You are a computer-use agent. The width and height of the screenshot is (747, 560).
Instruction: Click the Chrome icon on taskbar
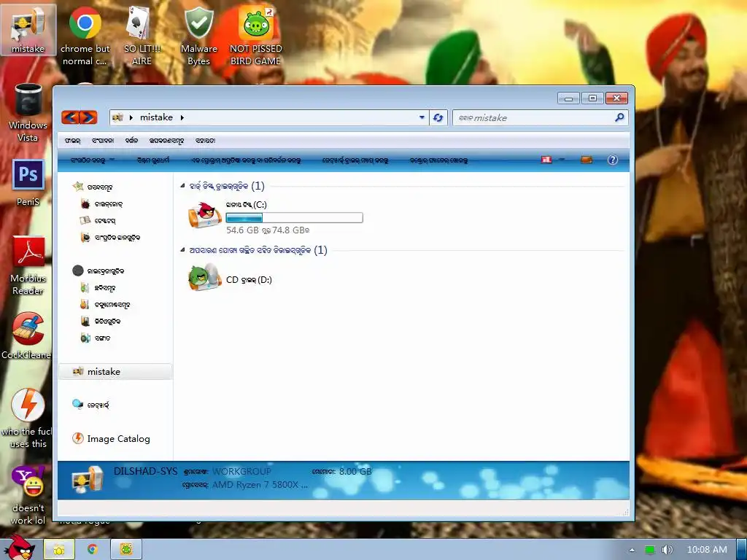coord(93,550)
